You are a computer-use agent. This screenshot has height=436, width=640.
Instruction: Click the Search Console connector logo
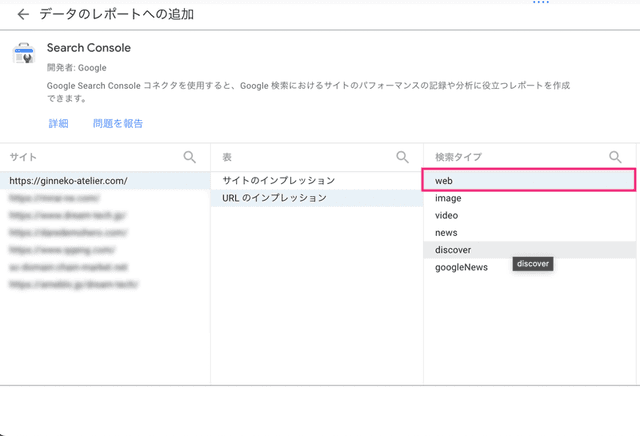(24, 53)
